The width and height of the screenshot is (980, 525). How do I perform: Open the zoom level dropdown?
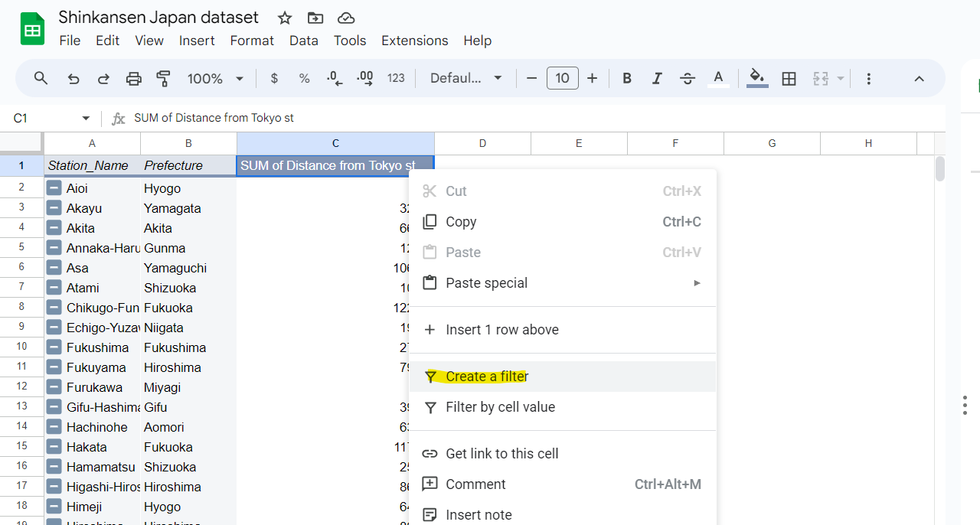(215, 78)
